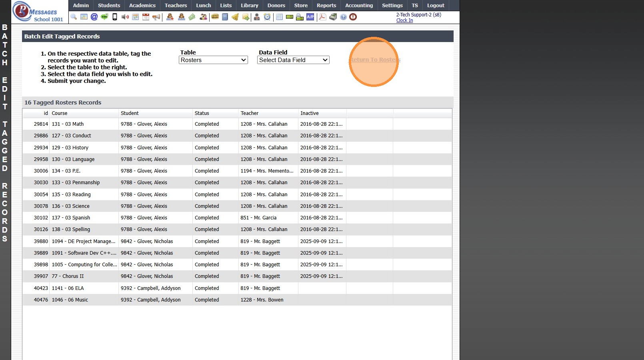Click Logout in the top menu

tap(436, 6)
